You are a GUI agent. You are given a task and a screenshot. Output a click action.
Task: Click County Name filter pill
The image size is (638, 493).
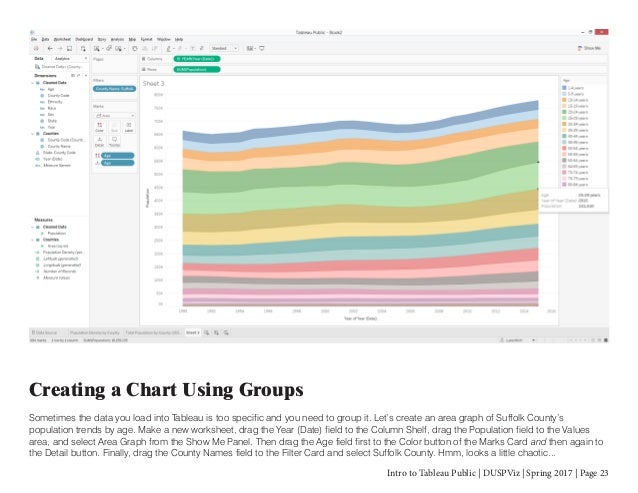coord(114,89)
